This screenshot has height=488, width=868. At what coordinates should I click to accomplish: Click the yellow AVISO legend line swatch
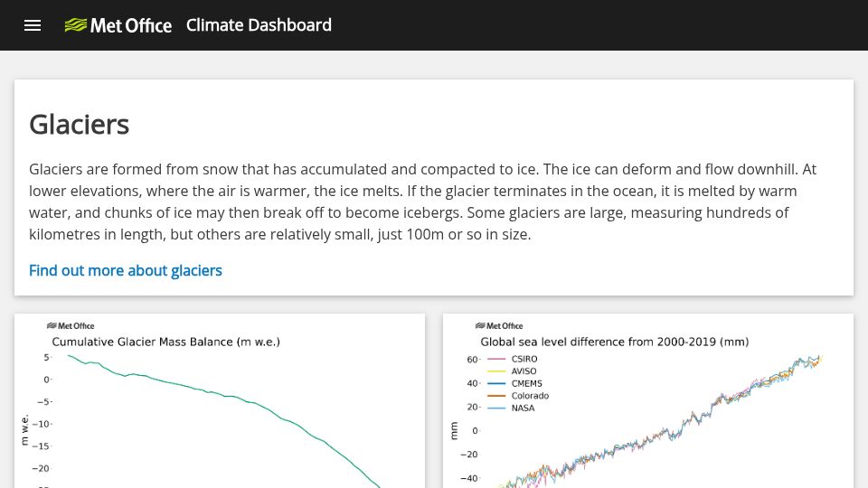496,371
